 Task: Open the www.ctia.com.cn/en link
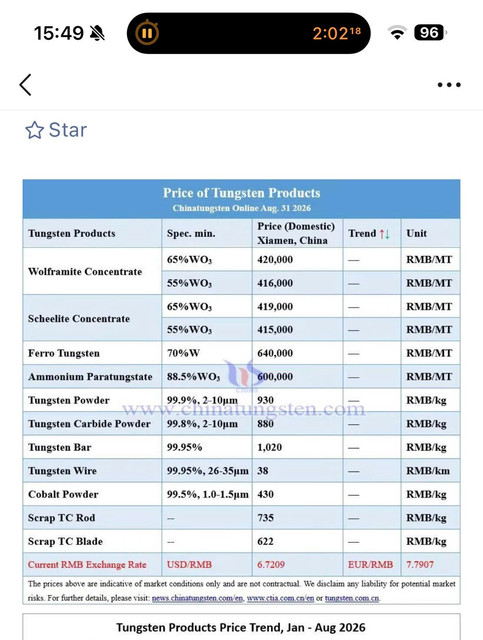pyautogui.click(x=280, y=598)
